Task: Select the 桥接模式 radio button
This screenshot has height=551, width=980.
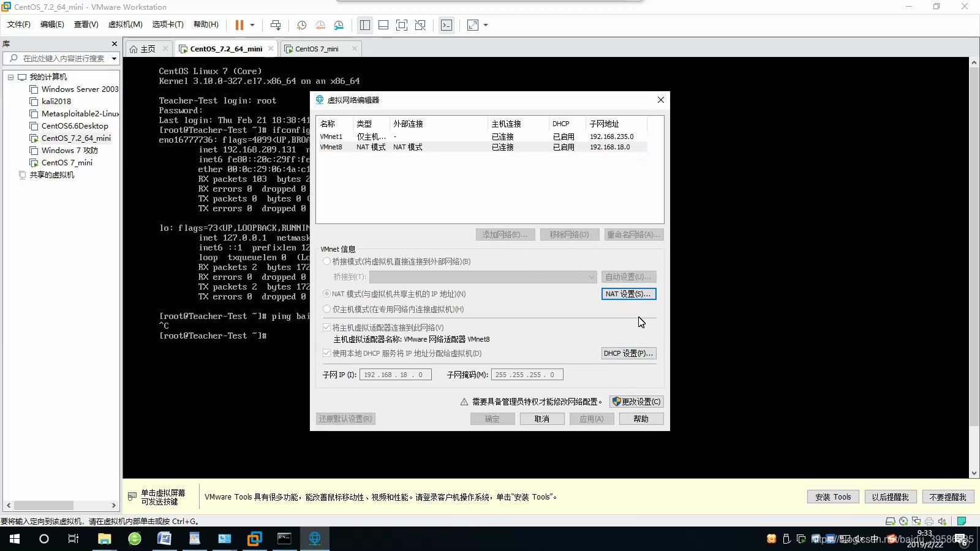Action: click(326, 261)
